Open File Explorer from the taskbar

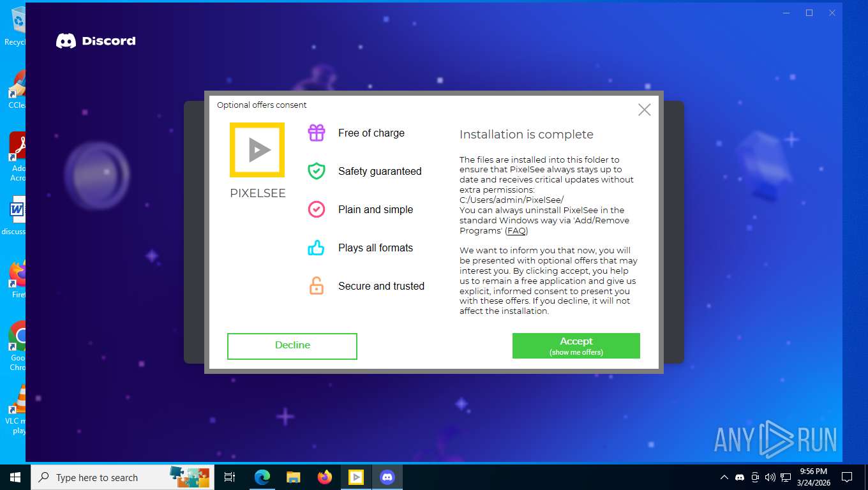[x=294, y=477]
